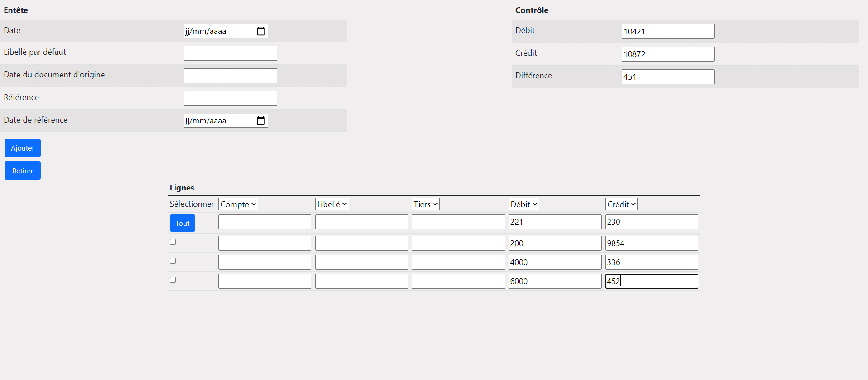Expand the Compte column dropdown
The height and width of the screenshot is (380, 868).
[x=238, y=204]
